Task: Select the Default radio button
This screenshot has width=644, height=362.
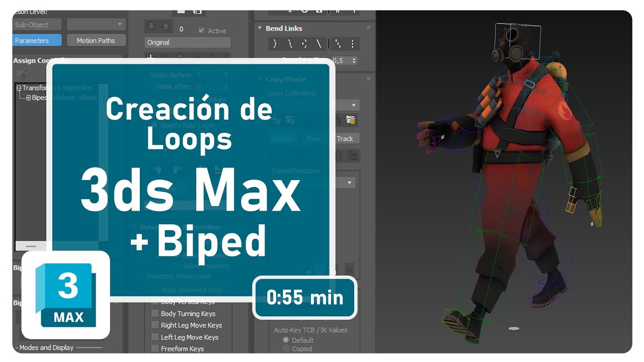Action: (x=285, y=340)
